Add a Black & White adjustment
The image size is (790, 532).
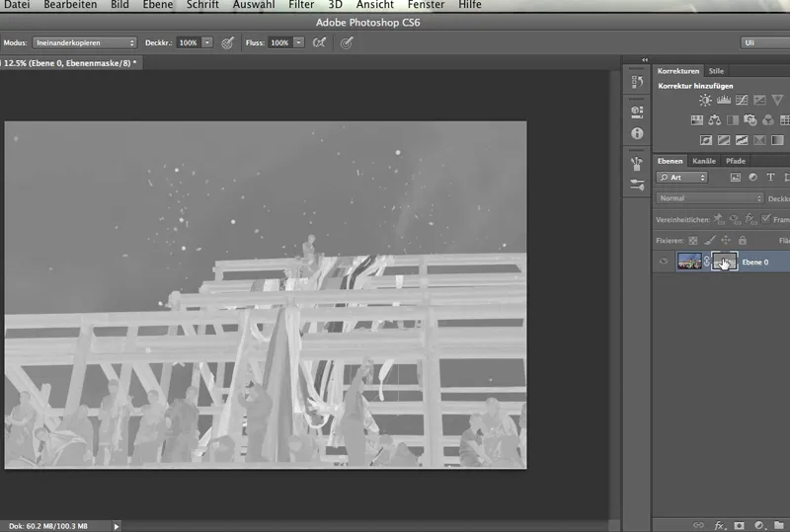(733, 119)
